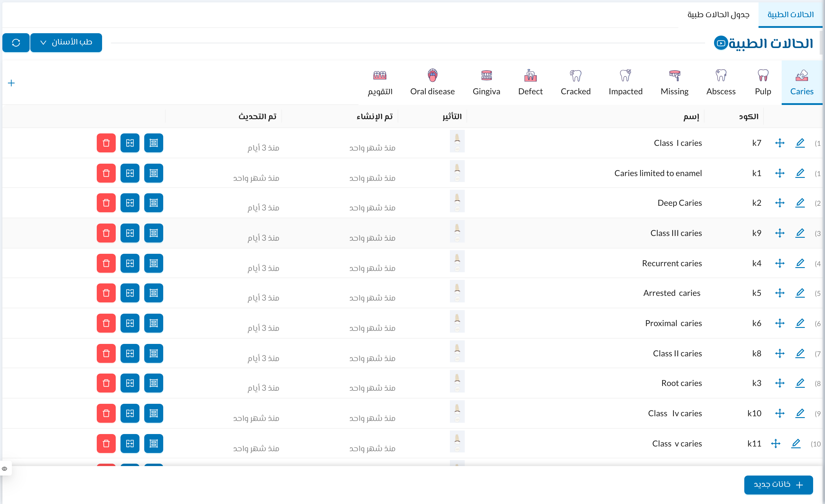Image resolution: width=825 pixels, height=504 pixels.
Task: Open the Oral disease category tab
Action: tap(432, 83)
